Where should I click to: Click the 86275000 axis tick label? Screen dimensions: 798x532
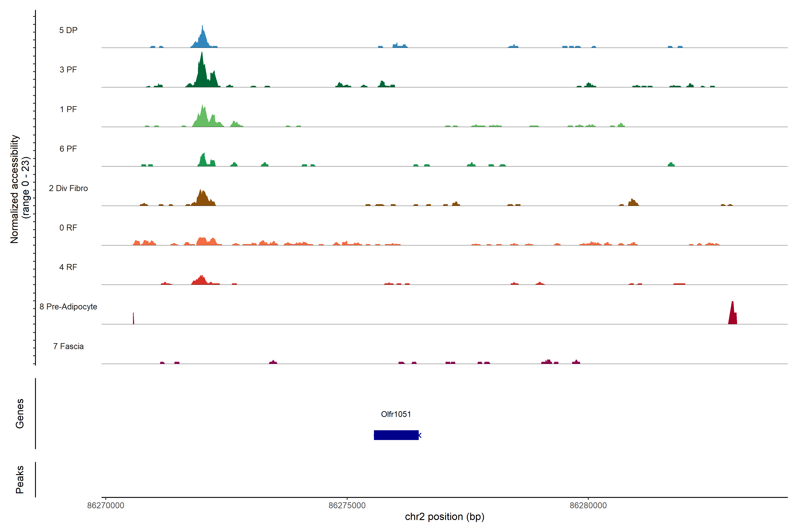347,505
